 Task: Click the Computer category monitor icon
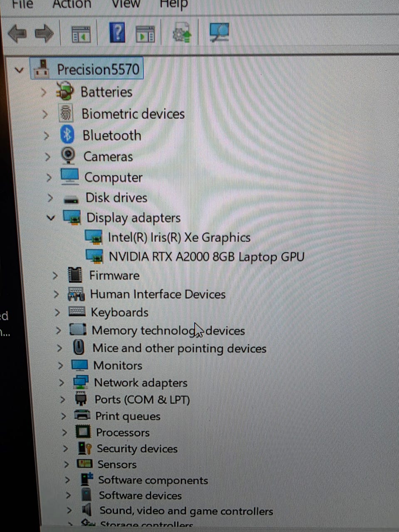pyautogui.click(x=69, y=177)
